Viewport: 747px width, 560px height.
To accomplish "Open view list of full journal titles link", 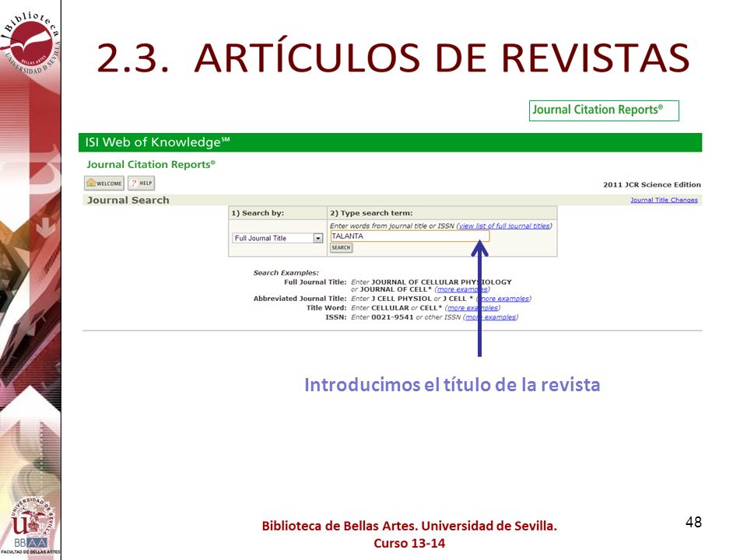I will click(x=504, y=226).
